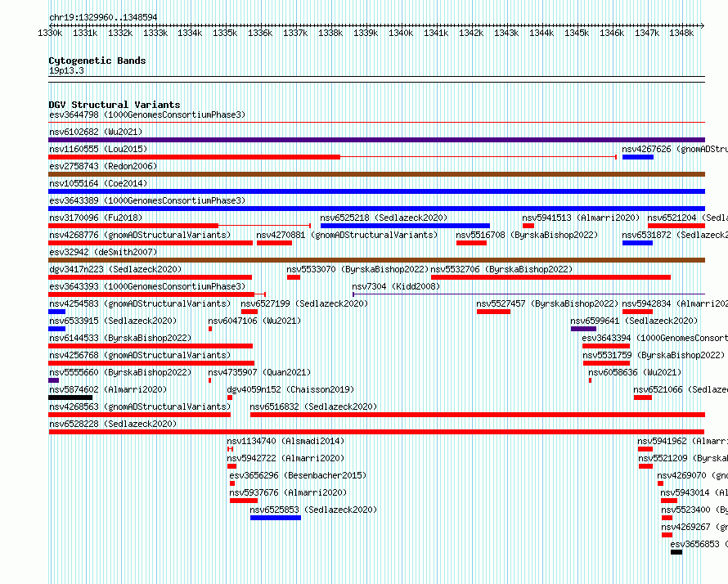Viewport: 728px width, 584px height.
Task: Open nsv6144533 (ByrskaBishop2022) label
Action: tap(120, 338)
